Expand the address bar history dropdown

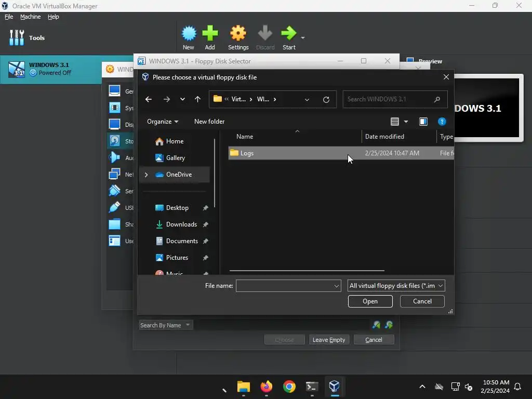[307, 99]
